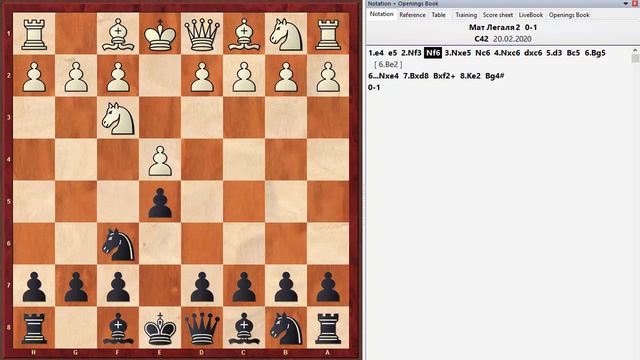Viewport: 640px width, 360px height.
Task: Select the black rook on a8
Action: pyautogui.click(x=328, y=328)
